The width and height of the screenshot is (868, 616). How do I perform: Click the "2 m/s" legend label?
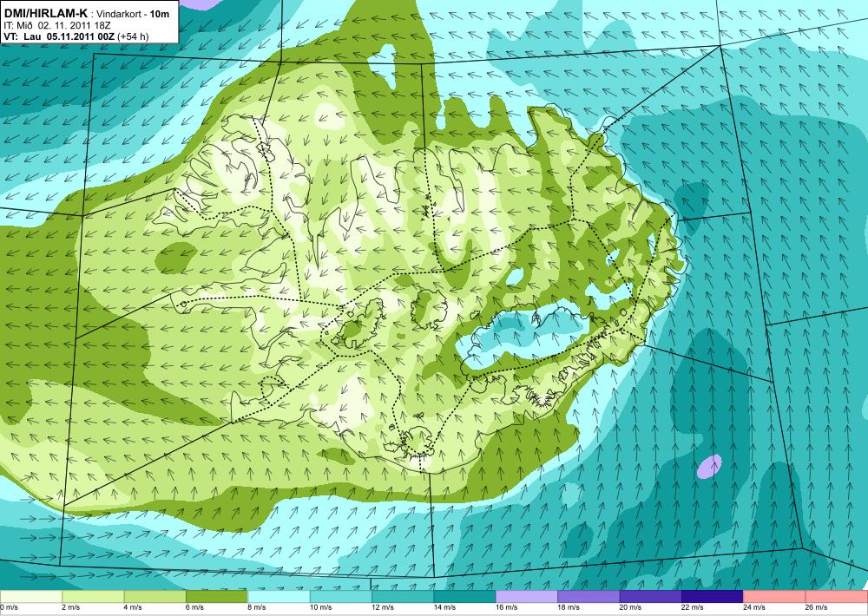[x=71, y=607]
